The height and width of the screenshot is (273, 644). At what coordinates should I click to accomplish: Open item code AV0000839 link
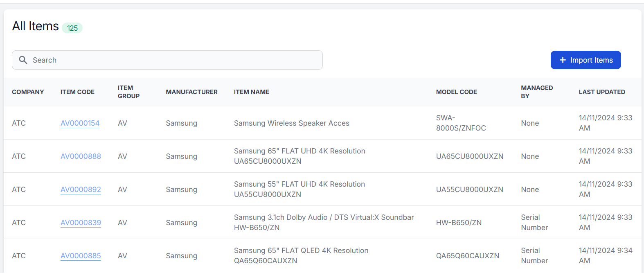[81, 223]
